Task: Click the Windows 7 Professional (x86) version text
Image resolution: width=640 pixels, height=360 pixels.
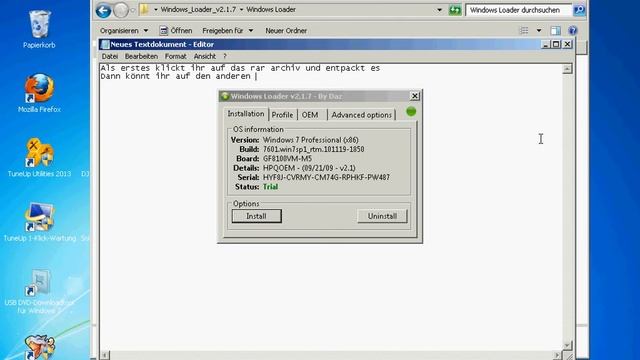Action: [x=311, y=140]
